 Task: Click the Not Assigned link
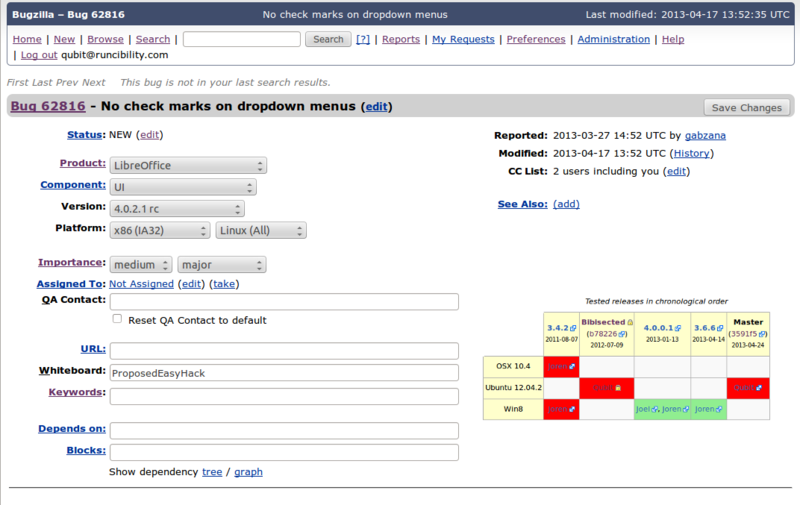(x=141, y=284)
